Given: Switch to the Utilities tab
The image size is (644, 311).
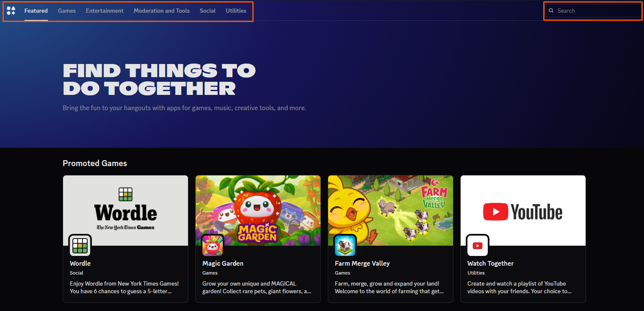Looking at the screenshot, I should pos(236,11).
